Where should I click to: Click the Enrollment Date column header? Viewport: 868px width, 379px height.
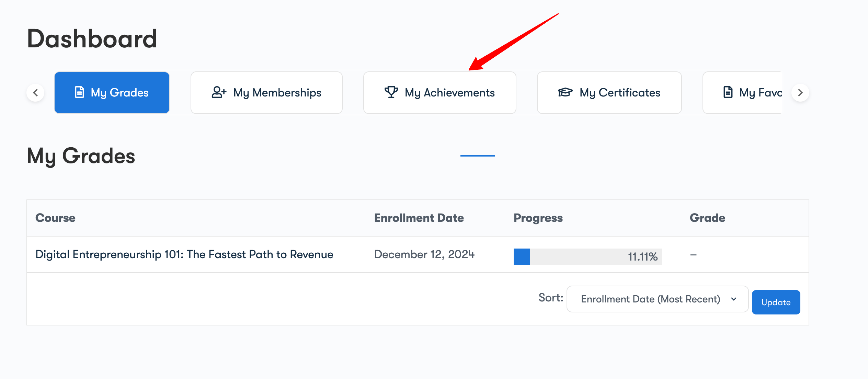(419, 218)
